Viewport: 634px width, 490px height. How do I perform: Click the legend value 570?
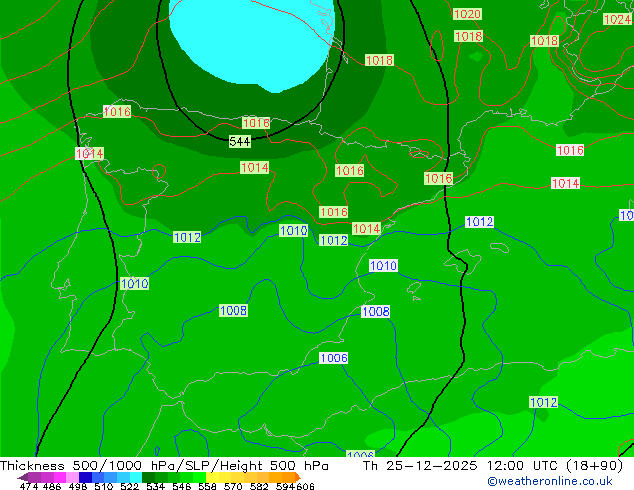point(233,486)
